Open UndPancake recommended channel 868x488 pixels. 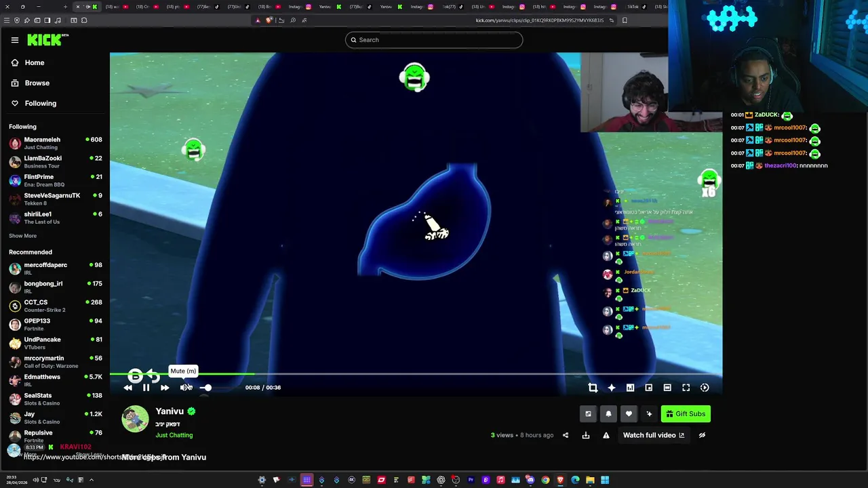[55, 343]
